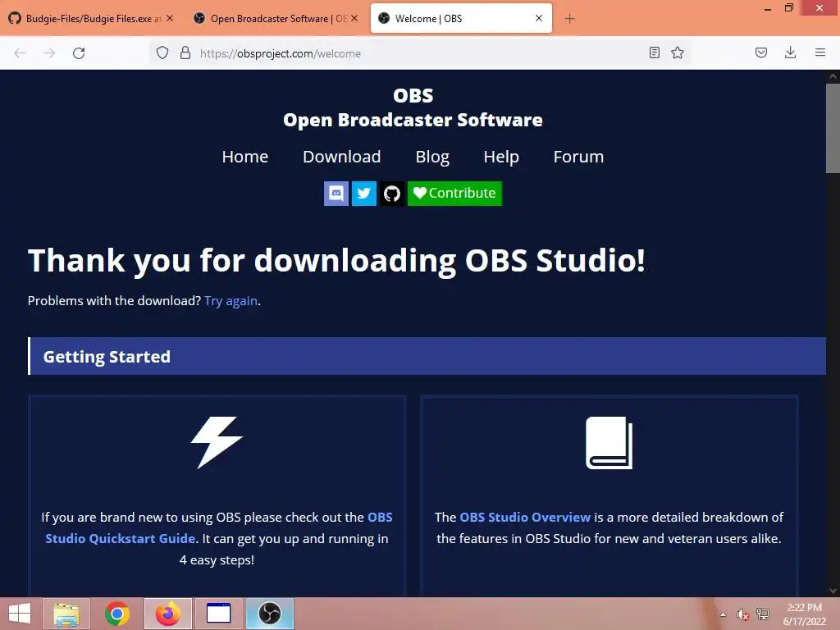This screenshot has width=840, height=630.
Task: Open the taskbar clock and date
Action: coord(804,614)
